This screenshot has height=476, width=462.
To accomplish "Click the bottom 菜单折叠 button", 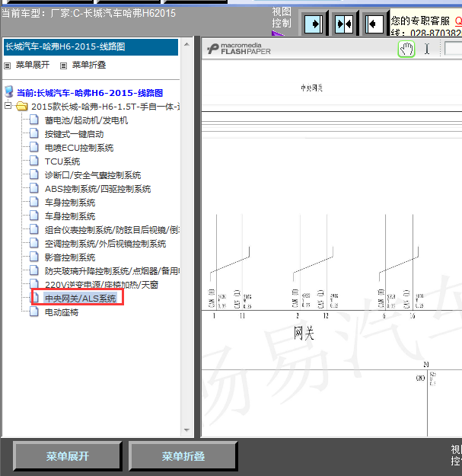I will click(x=183, y=456).
